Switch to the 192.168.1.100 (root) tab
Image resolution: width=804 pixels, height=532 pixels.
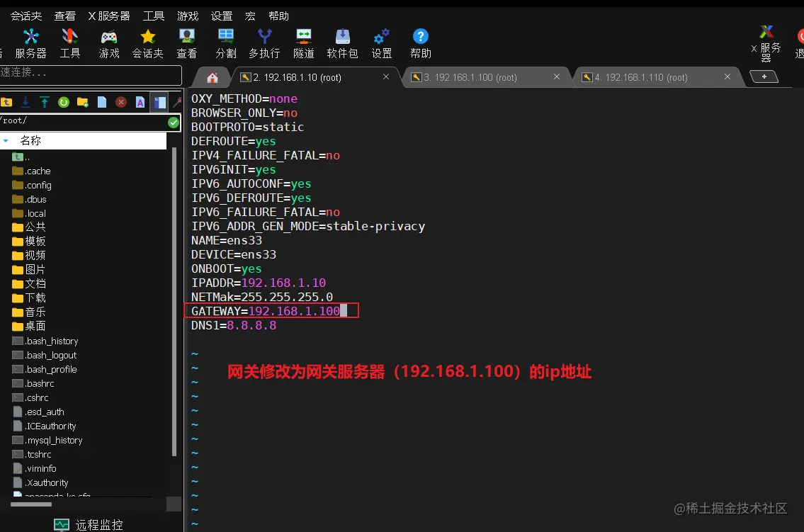tap(475, 77)
